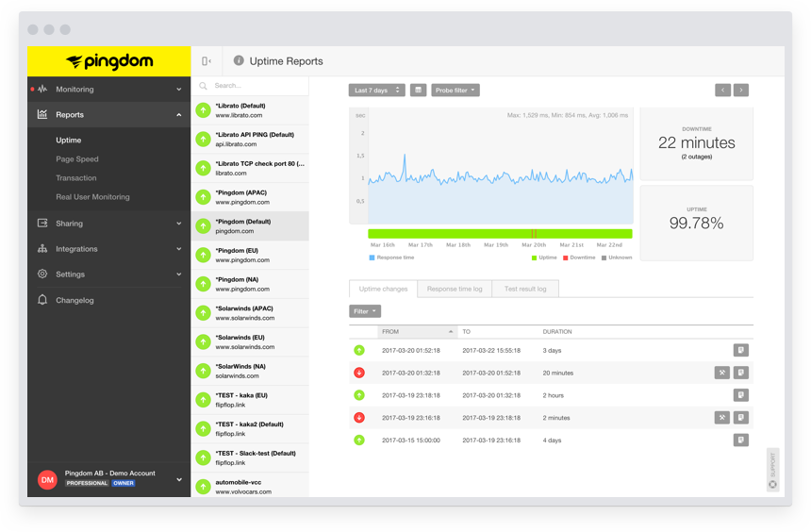811x532 pixels.
Task: Open the Probe filter dropdown
Action: pyautogui.click(x=455, y=90)
